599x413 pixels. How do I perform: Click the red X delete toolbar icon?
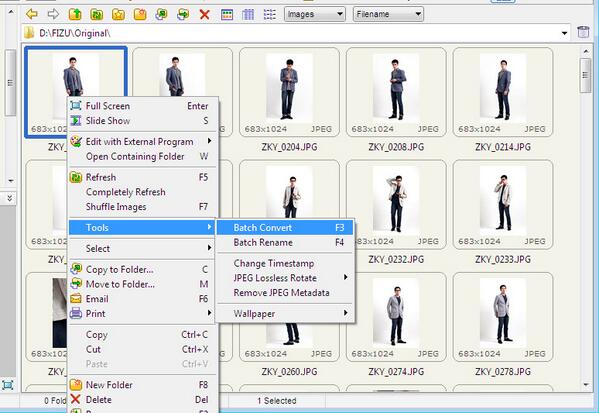click(205, 15)
